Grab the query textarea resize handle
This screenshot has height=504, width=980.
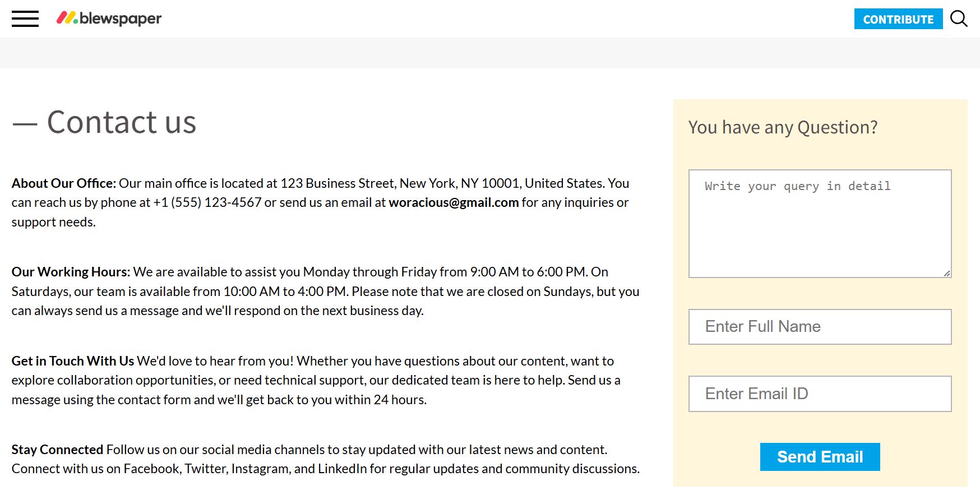click(x=947, y=273)
